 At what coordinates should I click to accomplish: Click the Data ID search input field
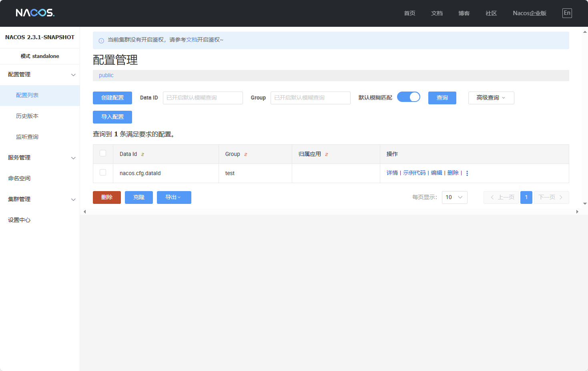click(203, 98)
